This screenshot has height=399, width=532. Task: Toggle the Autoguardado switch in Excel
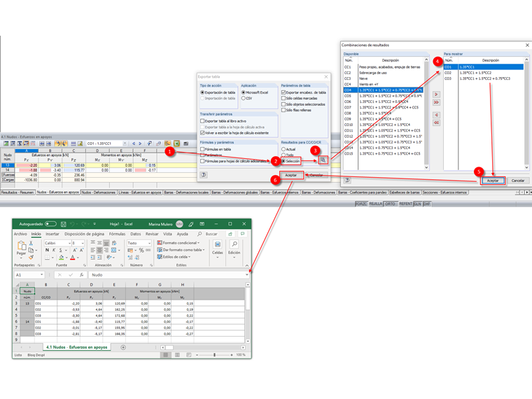click(50, 224)
